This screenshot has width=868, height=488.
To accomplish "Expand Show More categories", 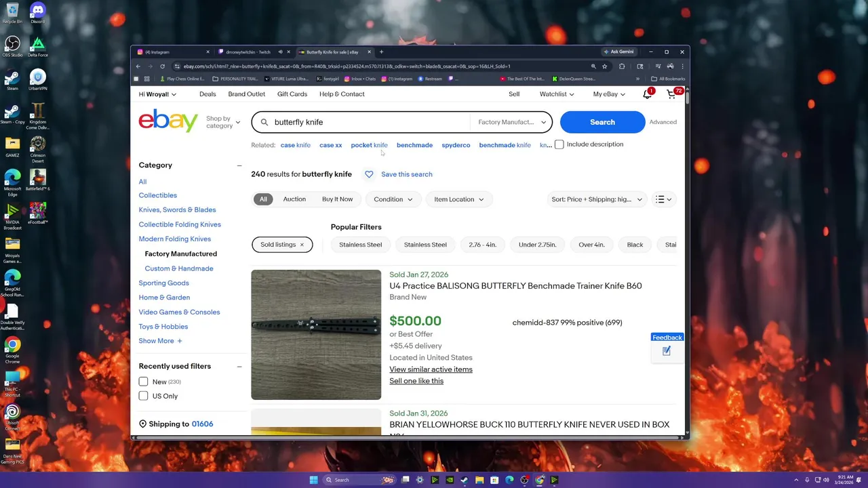I will tap(160, 341).
